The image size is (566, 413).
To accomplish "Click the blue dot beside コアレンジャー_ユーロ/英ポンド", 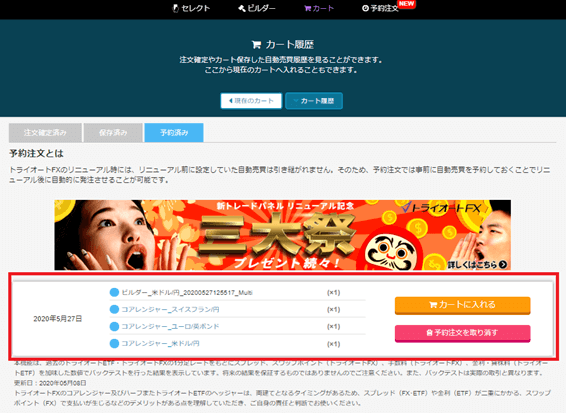I will coord(114,326).
